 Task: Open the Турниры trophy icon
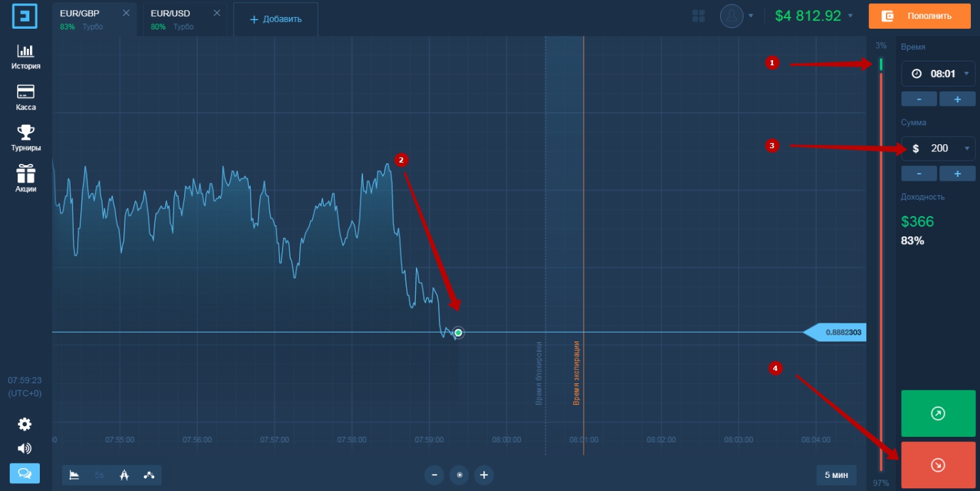click(x=25, y=133)
